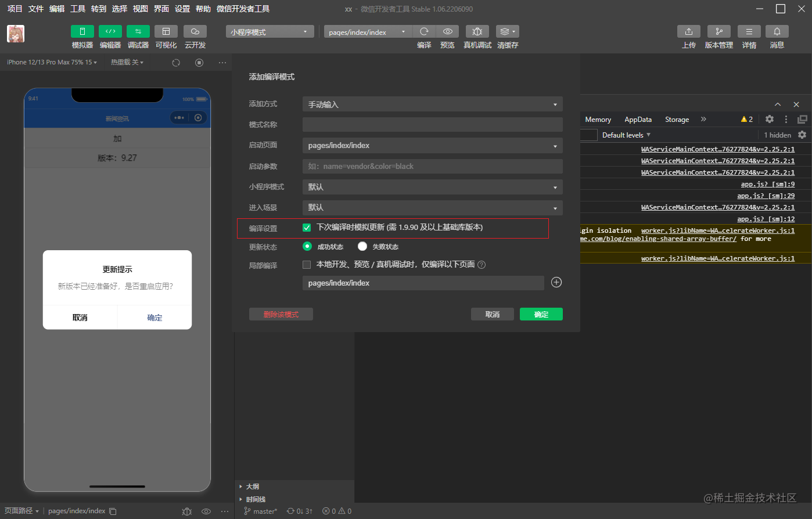Screen dimensions: 812x519
Task: Click the status bar eye icon
Action: [x=206, y=511]
